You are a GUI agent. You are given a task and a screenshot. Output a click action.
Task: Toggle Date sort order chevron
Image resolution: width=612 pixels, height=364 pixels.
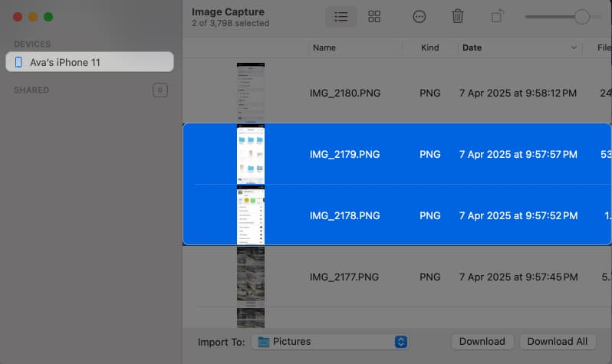[x=574, y=48]
